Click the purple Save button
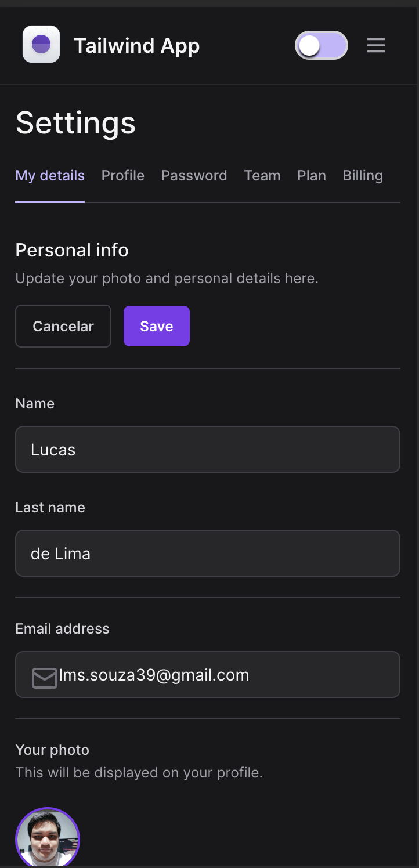The image size is (419, 868). (x=157, y=326)
